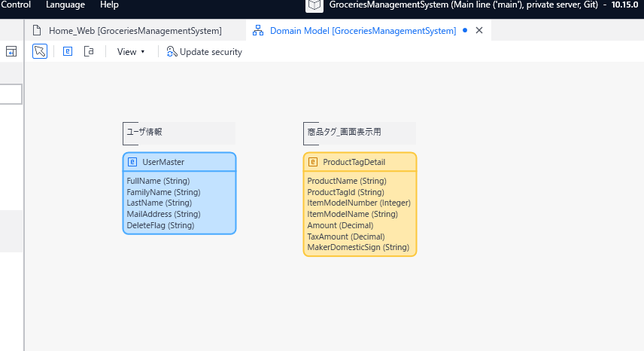Select the MailAddress (String) attribute
This screenshot has width=644, height=351.
click(163, 214)
